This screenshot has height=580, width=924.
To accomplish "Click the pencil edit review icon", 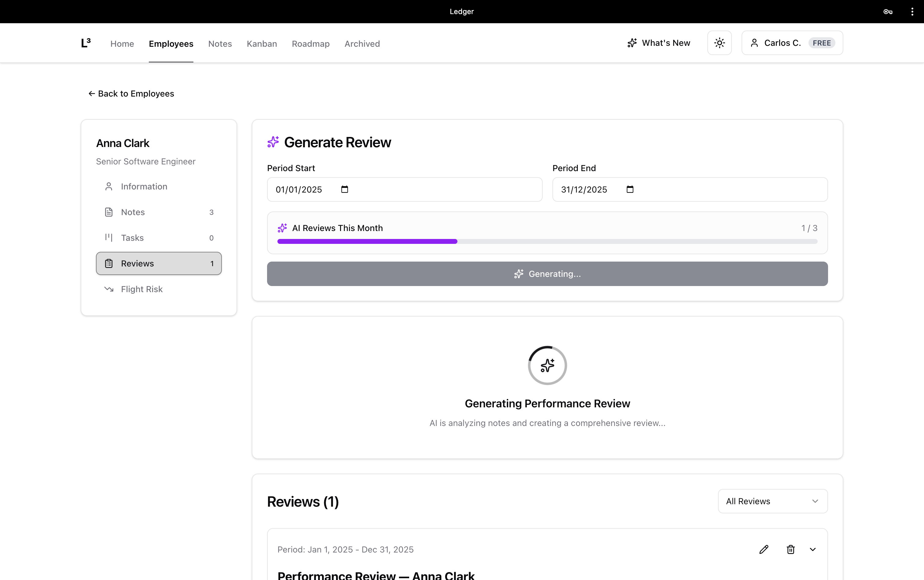I will tap(764, 549).
